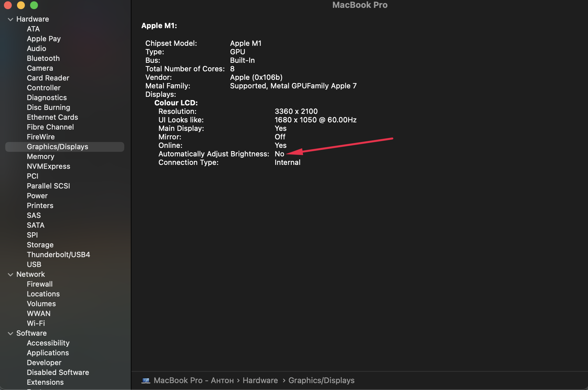
Task: Select Extensions under Software
Action: (45, 382)
